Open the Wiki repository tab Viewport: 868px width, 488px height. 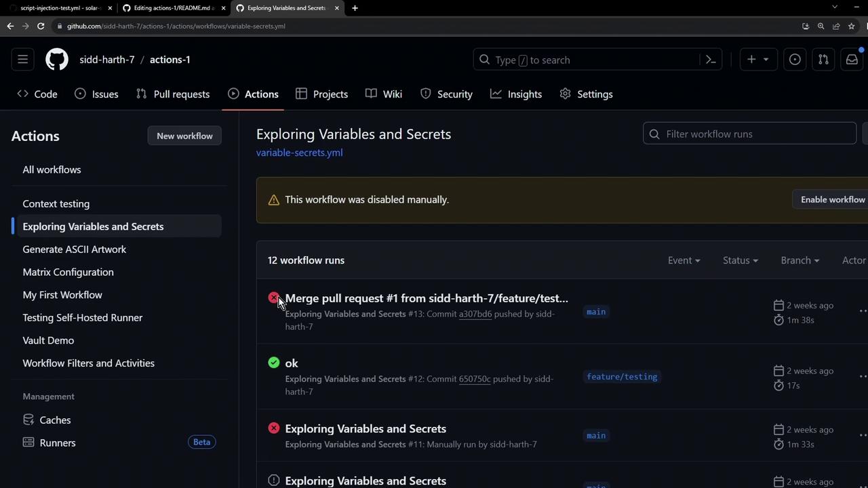[x=384, y=94]
